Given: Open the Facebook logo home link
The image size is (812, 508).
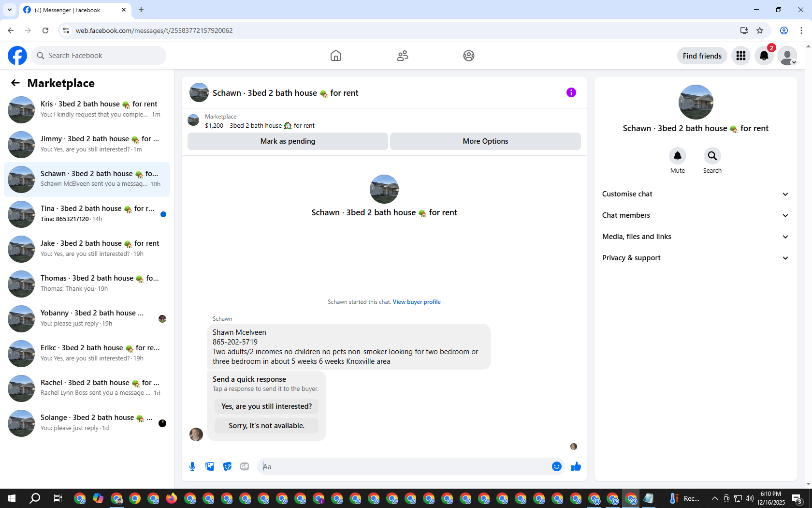Looking at the screenshot, I should coord(17,56).
